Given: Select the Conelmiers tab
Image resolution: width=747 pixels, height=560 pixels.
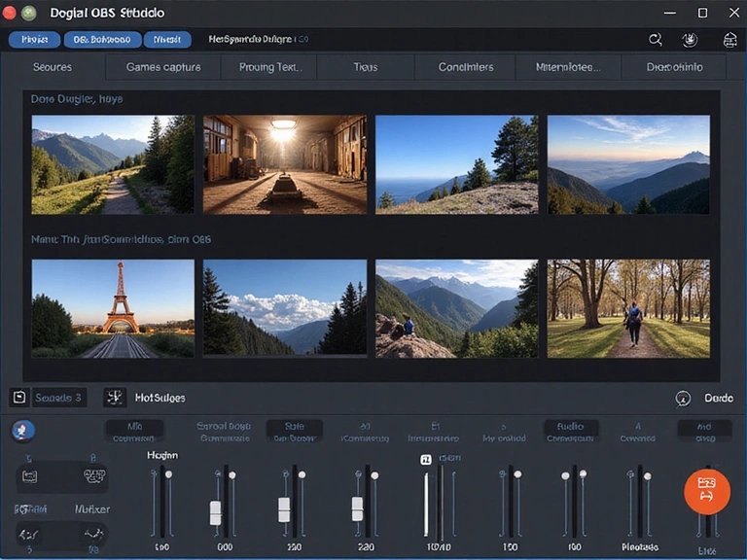Looking at the screenshot, I should tap(466, 67).
